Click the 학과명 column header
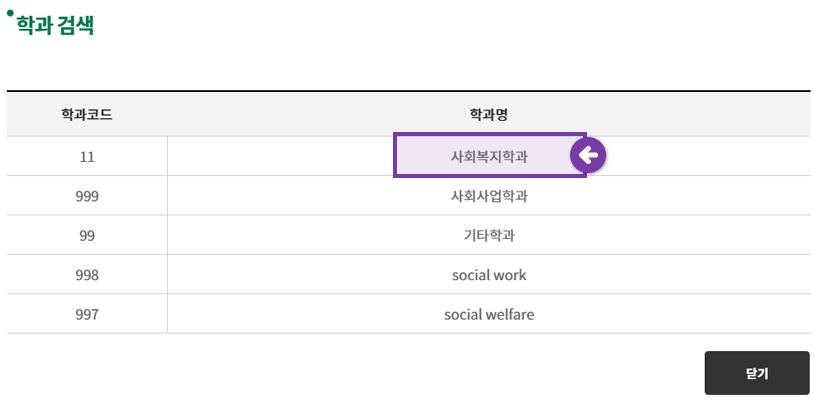815x401 pixels. click(489, 114)
